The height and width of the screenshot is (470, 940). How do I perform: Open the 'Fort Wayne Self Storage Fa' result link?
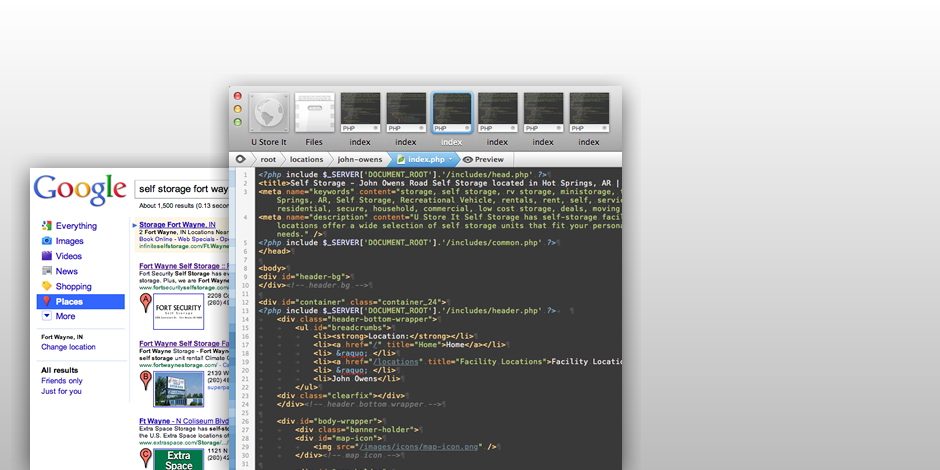pos(183,344)
